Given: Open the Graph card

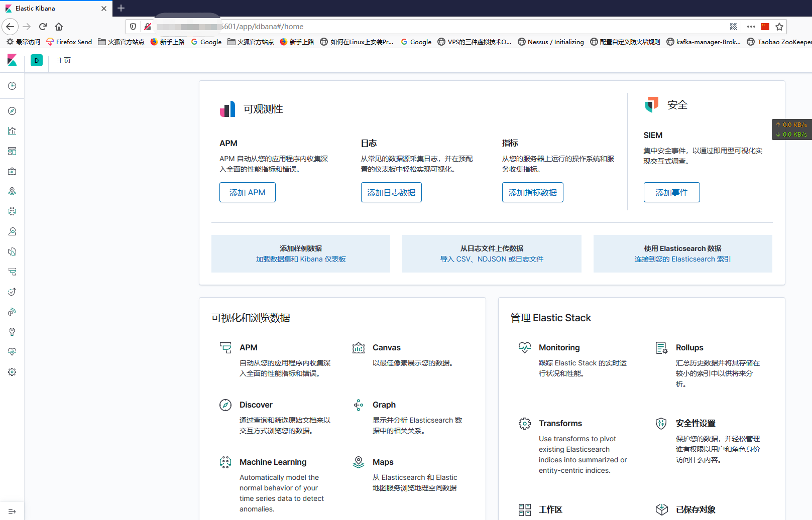Looking at the screenshot, I should coord(410,417).
